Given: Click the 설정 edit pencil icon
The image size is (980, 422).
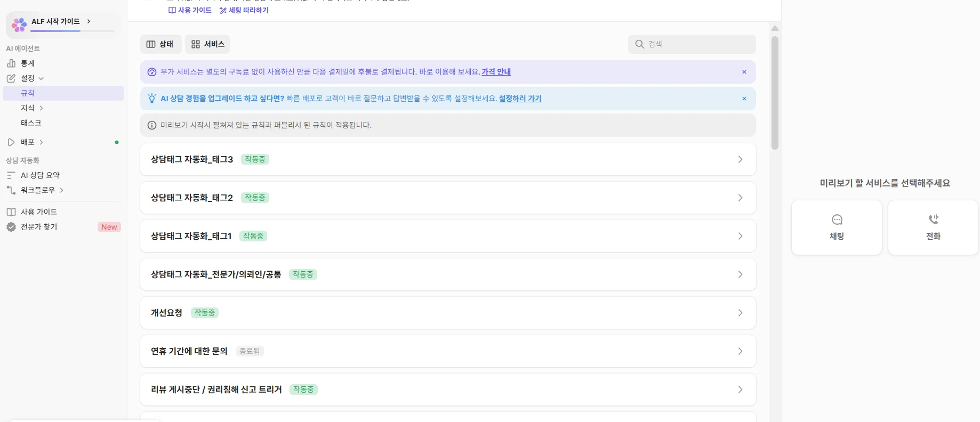Looking at the screenshot, I should click(x=11, y=78).
